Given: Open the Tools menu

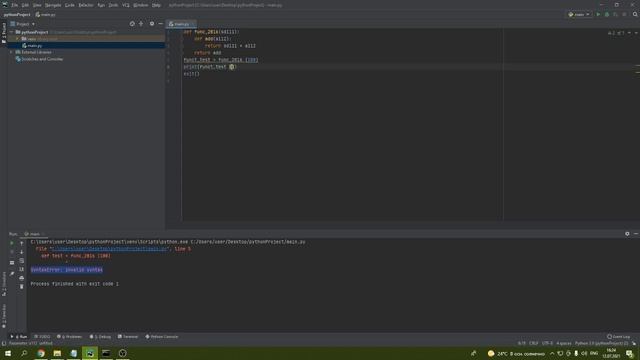Looking at the screenshot, I should (113, 5).
